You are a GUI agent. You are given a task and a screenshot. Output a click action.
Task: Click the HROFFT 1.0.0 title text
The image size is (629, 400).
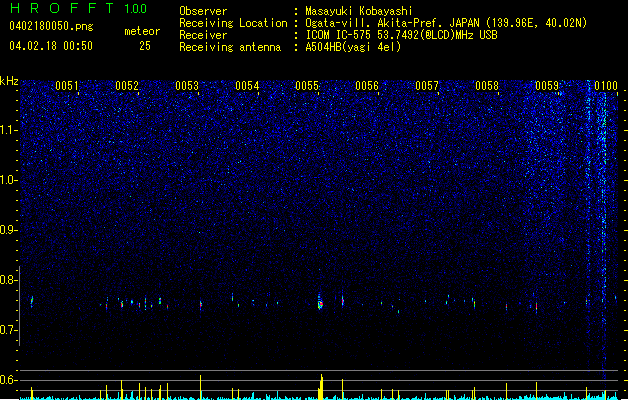point(79,8)
